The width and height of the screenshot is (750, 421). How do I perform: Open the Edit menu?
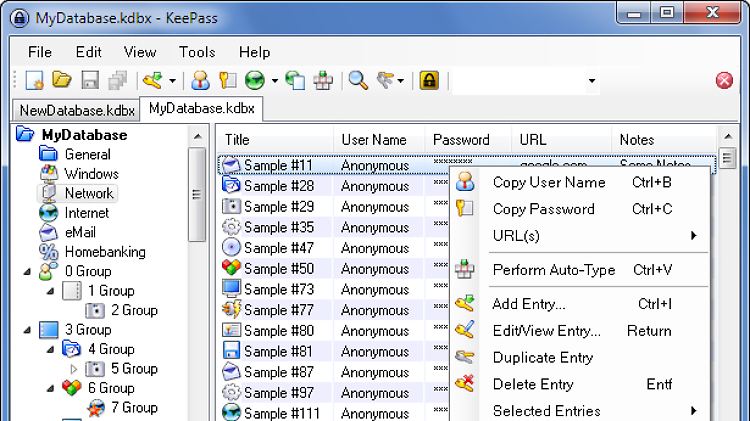(88, 52)
